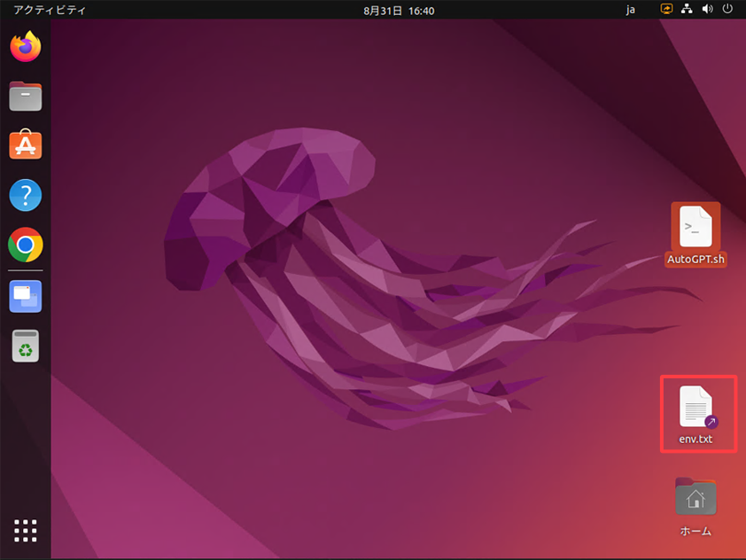Open the "ja" input source menu
Image resolution: width=746 pixels, height=560 pixels.
[x=631, y=10]
